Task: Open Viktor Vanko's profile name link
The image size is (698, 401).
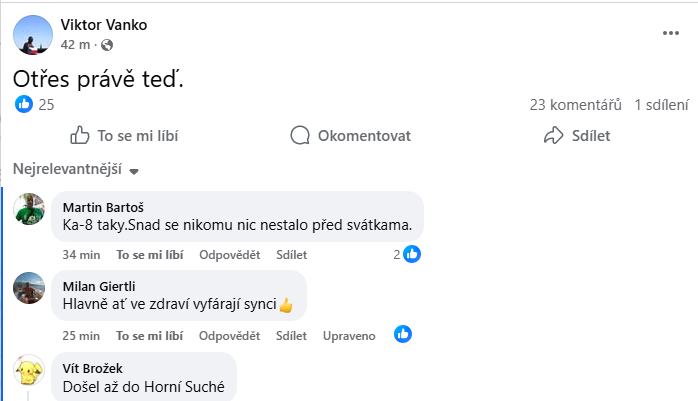Action: 104,25
